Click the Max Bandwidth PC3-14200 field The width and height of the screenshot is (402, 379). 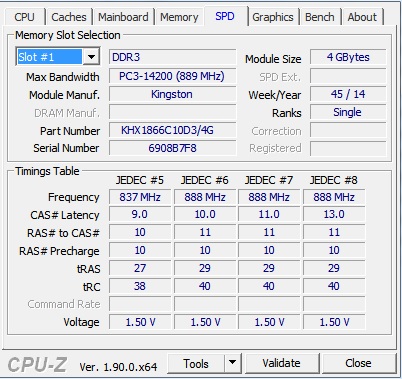click(172, 76)
